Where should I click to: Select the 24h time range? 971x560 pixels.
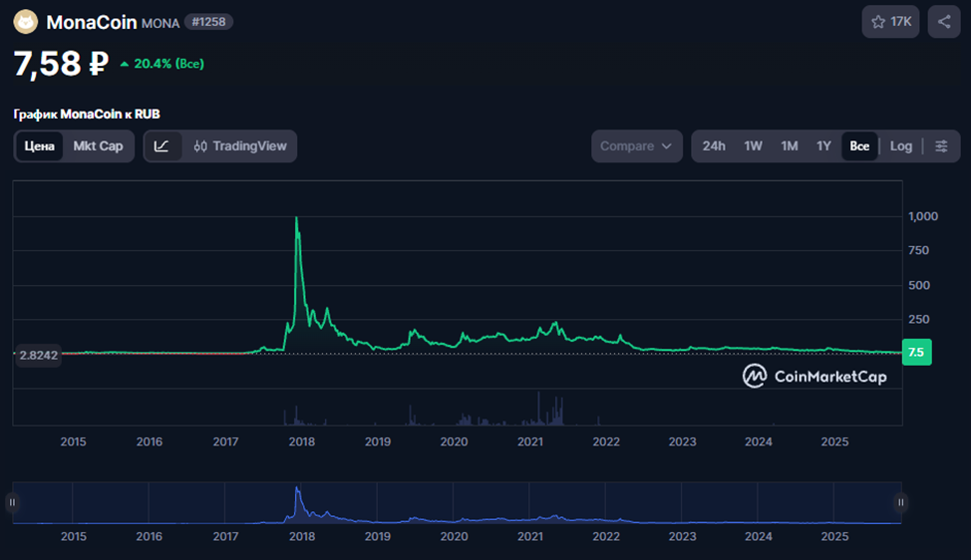pos(714,146)
